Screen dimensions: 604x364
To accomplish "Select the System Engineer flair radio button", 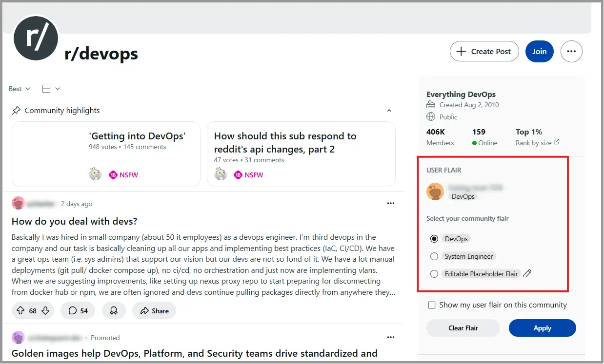I will [x=434, y=256].
